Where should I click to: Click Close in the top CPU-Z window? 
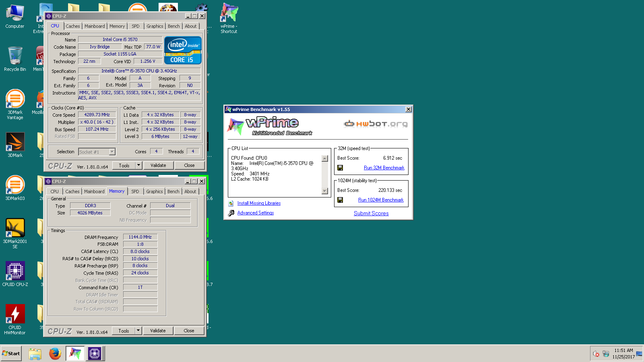tap(189, 165)
